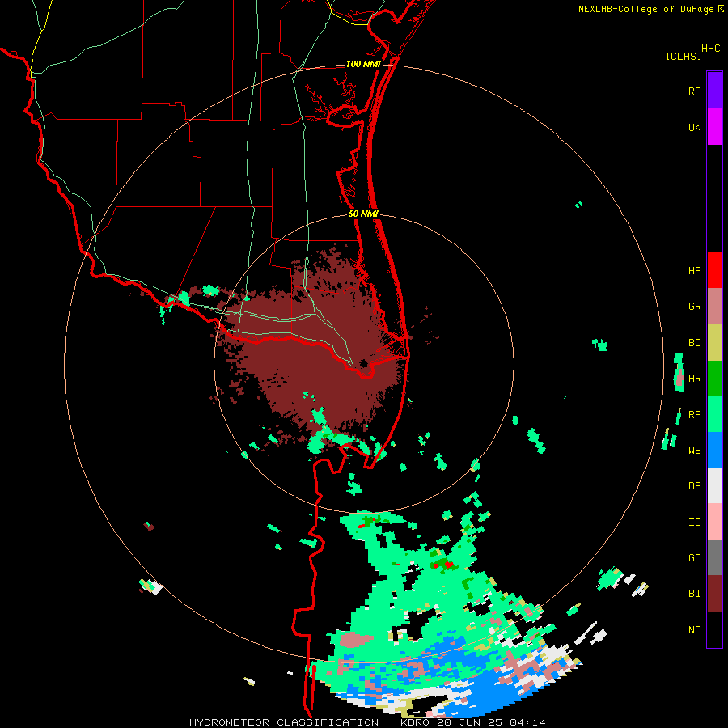
Task: Pick the RA light green legend swatch
Action: [x=714, y=414]
